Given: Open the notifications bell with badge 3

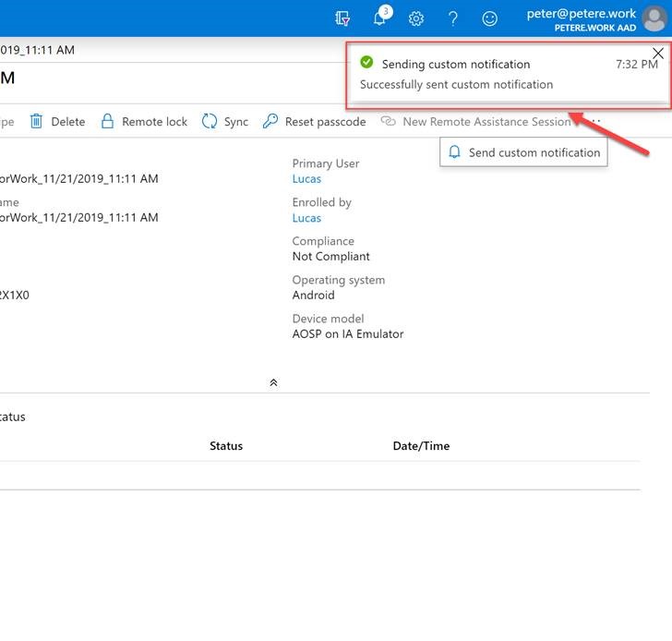Looking at the screenshot, I should [379, 18].
